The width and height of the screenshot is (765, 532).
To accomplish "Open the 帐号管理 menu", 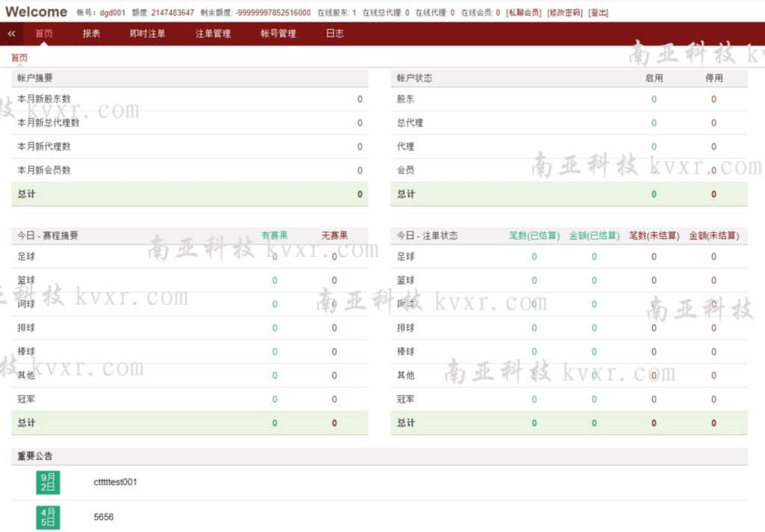I will (278, 34).
